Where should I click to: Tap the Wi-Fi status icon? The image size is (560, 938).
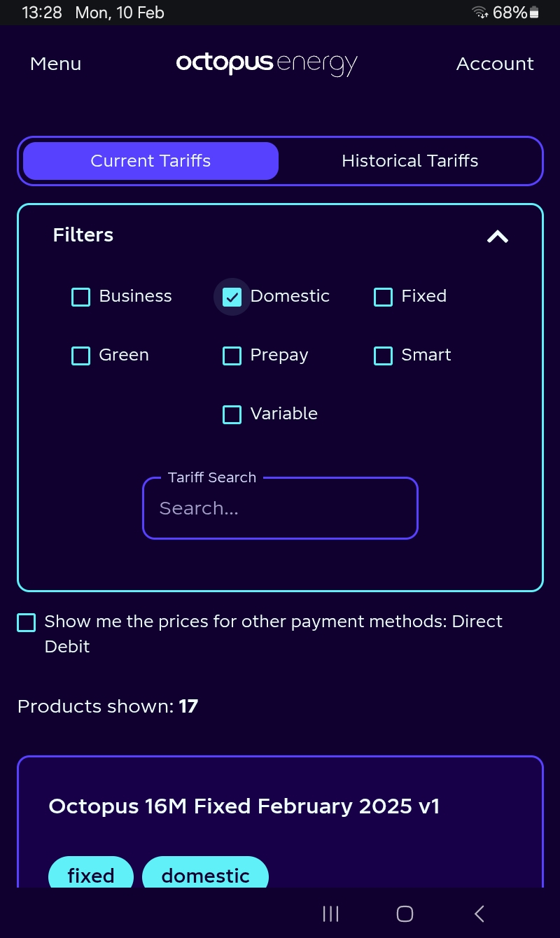[x=480, y=13]
